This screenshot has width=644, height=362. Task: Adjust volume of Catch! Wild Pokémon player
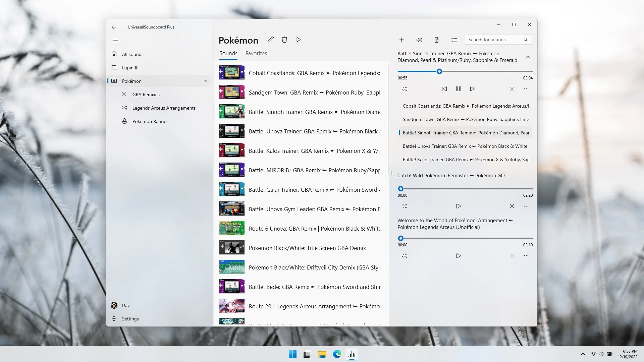(x=405, y=206)
